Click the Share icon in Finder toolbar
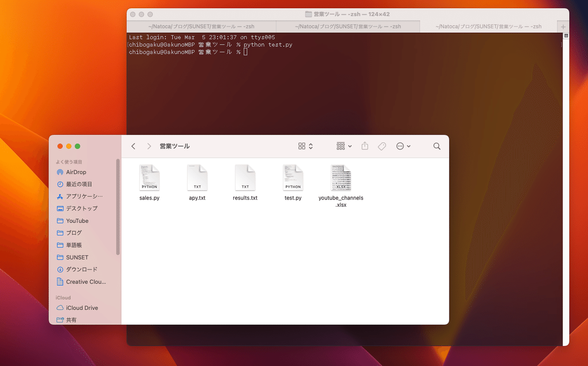This screenshot has width=588, height=366. click(x=365, y=146)
